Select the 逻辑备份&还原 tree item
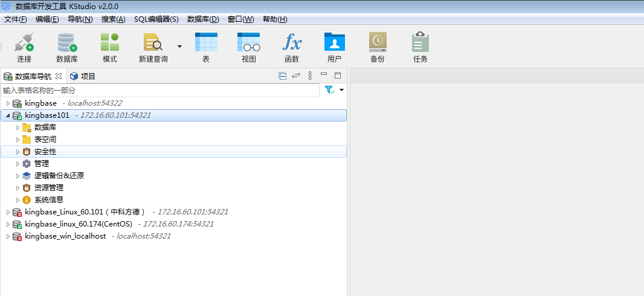The width and height of the screenshot is (644, 296). coord(59,176)
